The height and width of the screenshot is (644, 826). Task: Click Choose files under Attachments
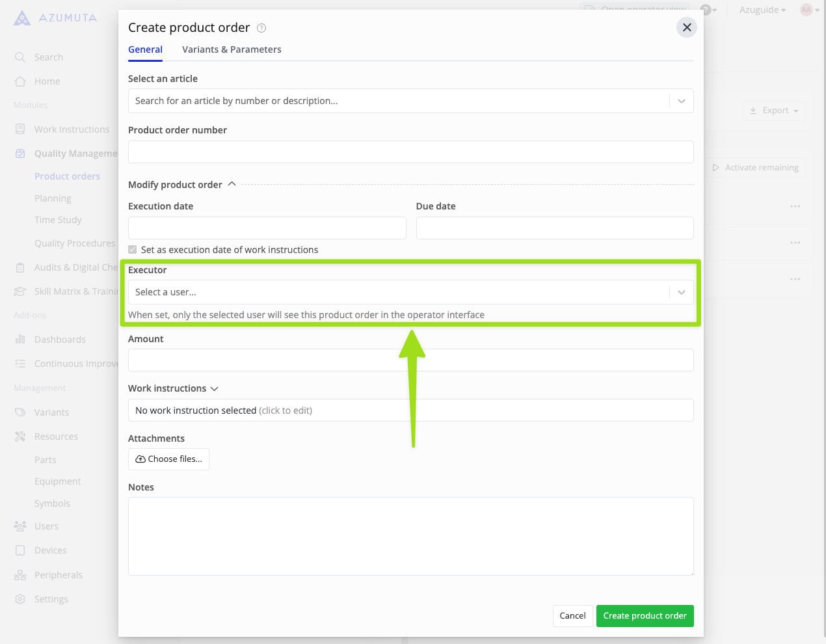point(168,459)
